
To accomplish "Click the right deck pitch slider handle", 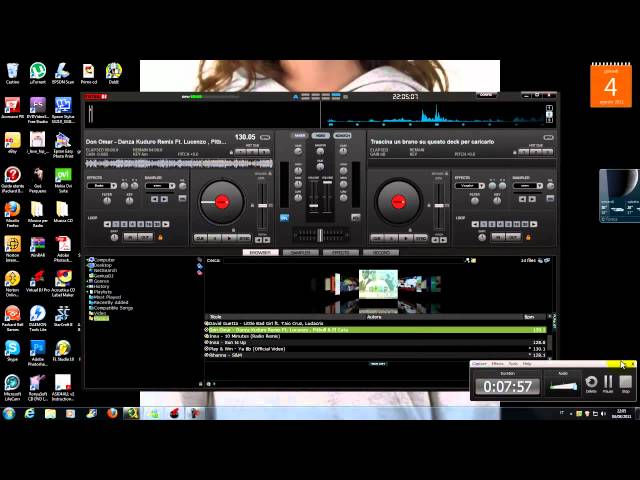I will [x=439, y=206].
